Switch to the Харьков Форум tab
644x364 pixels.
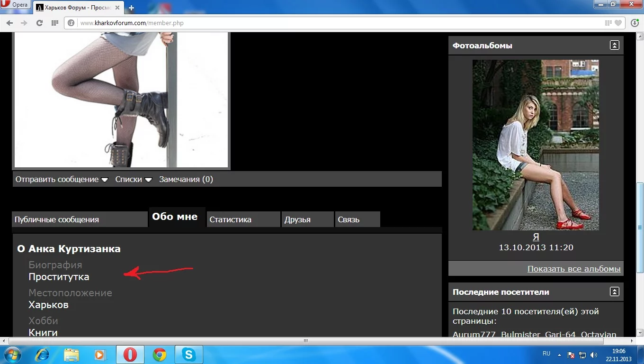point(78,8)
